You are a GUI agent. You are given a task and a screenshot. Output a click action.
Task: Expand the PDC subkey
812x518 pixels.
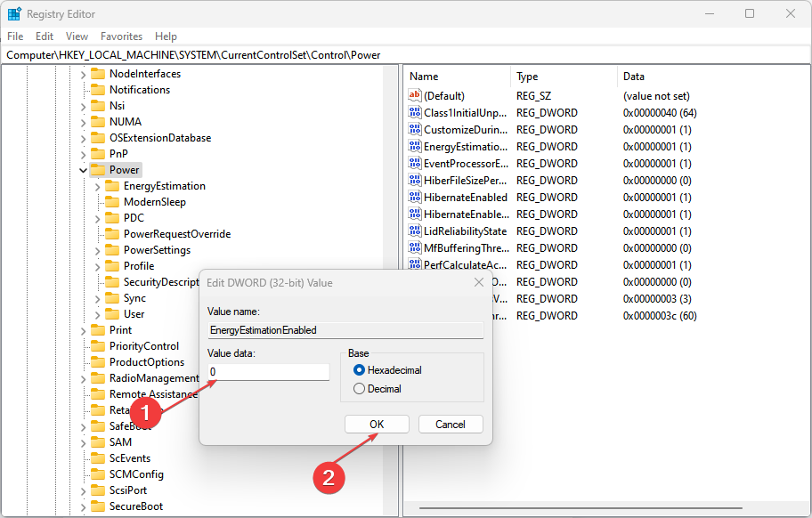tap(97, 218)
